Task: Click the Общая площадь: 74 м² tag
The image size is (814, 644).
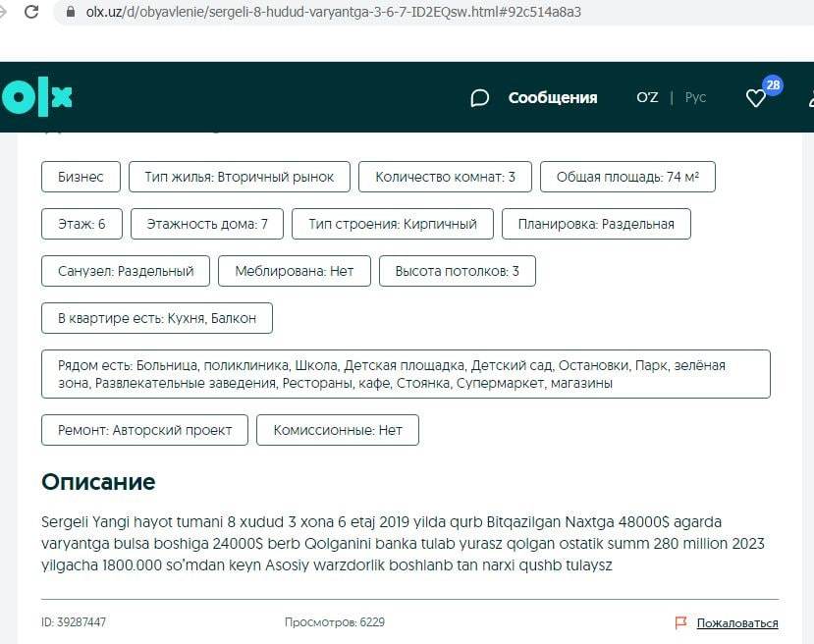Action: click(x=627, y=177)
